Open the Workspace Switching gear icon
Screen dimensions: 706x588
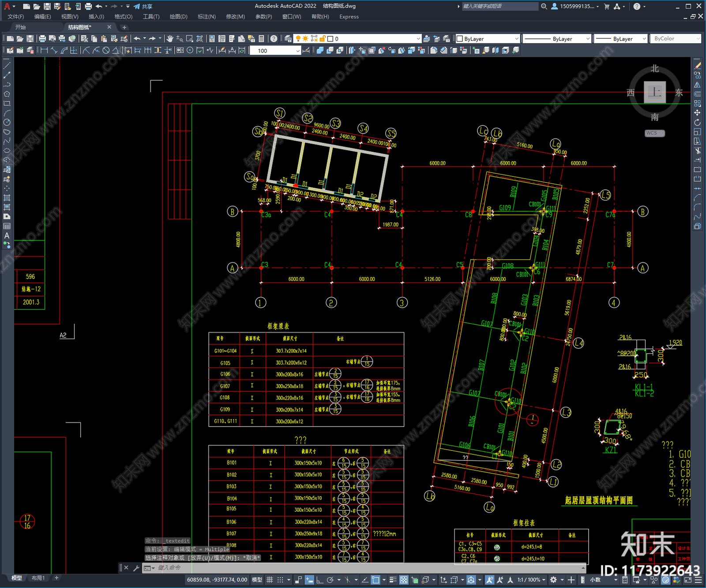point(553,580)
